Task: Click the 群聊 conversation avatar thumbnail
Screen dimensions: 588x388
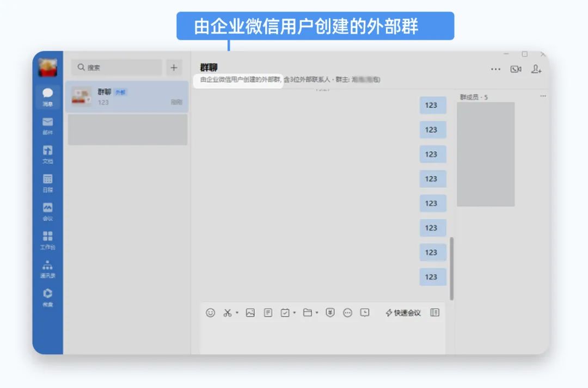Action: (81, 96)
